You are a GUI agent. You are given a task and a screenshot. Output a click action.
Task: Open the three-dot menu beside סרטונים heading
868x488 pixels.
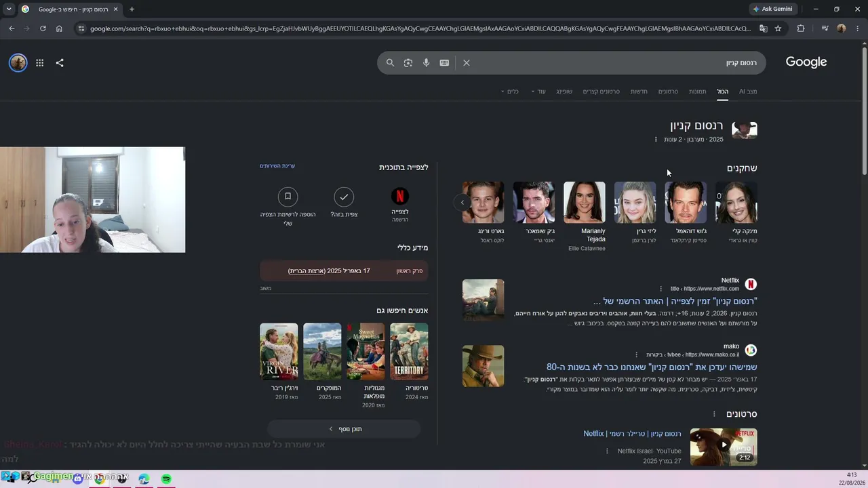(714, 414)
